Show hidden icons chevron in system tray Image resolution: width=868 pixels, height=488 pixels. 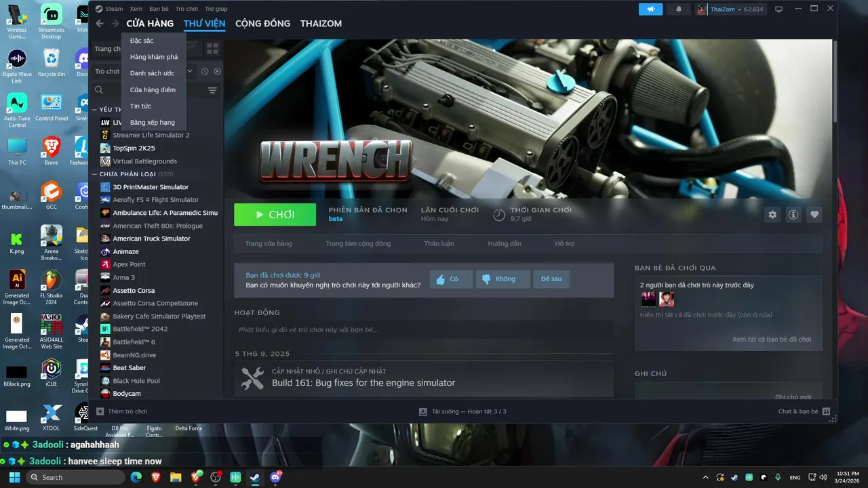click(x=705, y=477)
